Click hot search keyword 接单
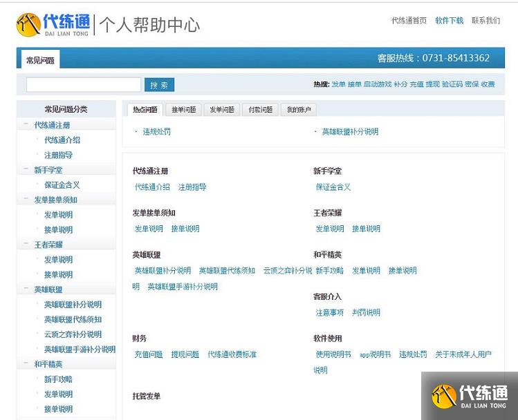This screenshot has height=420, width=518. (x=355, y=84)
